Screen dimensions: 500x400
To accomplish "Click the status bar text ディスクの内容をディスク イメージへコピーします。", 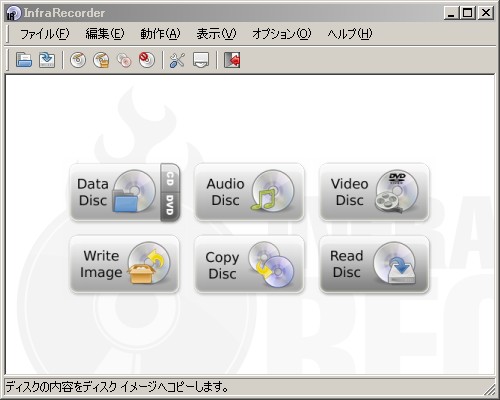I will click(x=117, y=387).
